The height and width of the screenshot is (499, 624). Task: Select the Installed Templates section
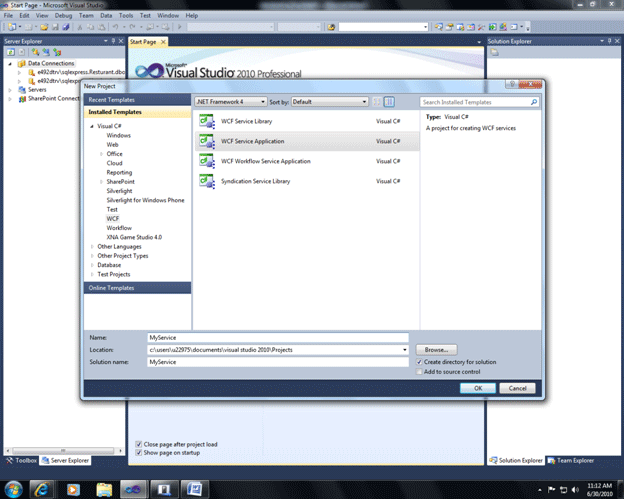[x=138, y=112]
